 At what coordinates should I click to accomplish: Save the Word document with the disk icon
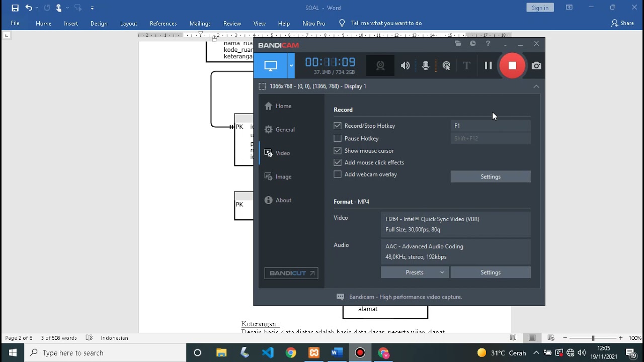coord(15,8)
